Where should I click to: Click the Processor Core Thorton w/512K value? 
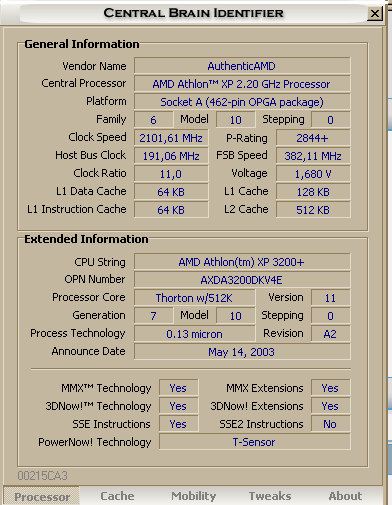point(195,298)
